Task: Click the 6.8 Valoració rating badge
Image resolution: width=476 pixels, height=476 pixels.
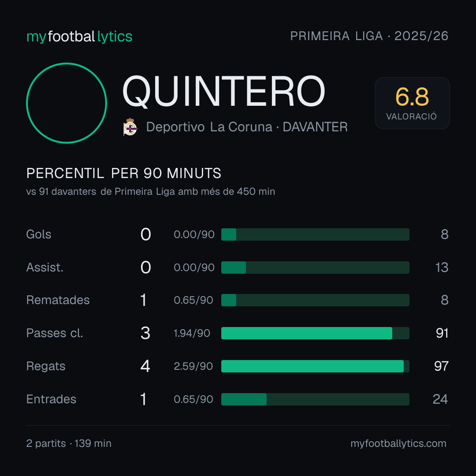Action: coord(412,103)
